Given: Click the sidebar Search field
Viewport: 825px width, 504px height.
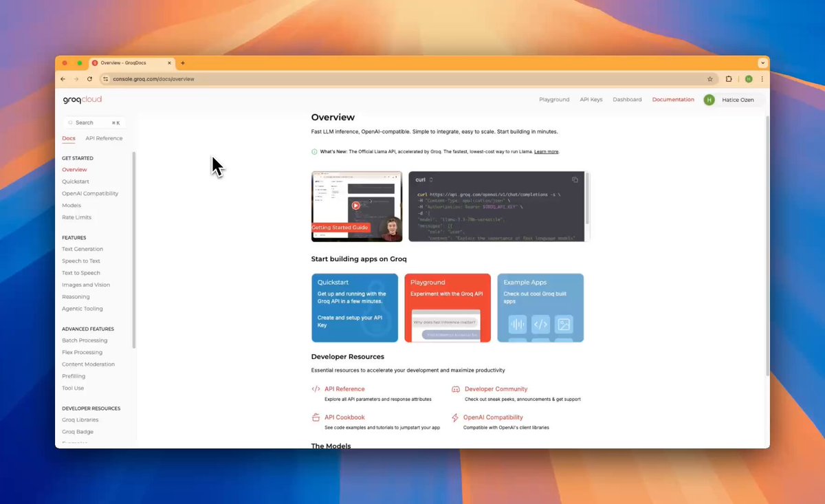Looking at the screenshot, I should [x=93, y=122].
